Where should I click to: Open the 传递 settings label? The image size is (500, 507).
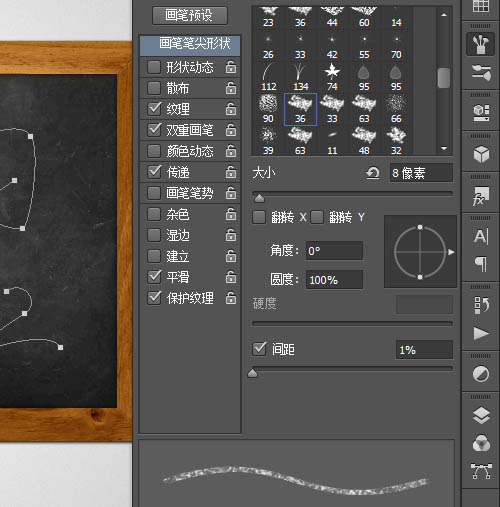click(178, 172)
